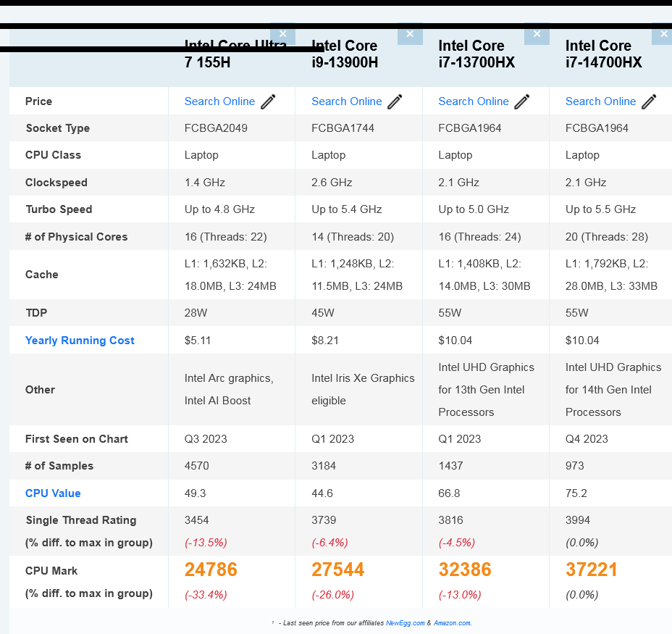This screenshot has height=634, width=672.
Task: Remove Intel Core i7-13700HX from comparison
Action: coord(537,34)
